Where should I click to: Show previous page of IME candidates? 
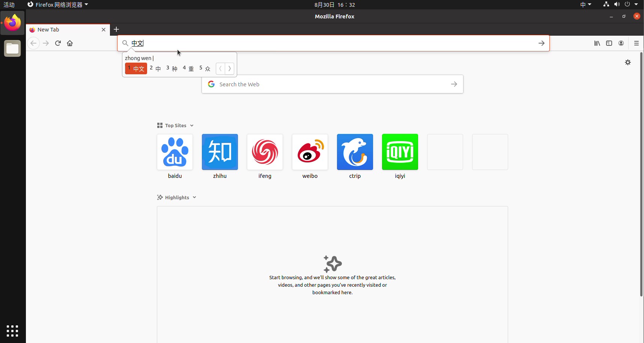[220, 69]
